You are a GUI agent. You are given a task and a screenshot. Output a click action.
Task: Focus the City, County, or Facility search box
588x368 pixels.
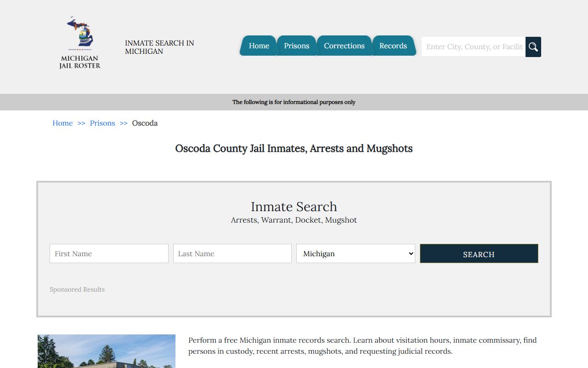(474, 47)
